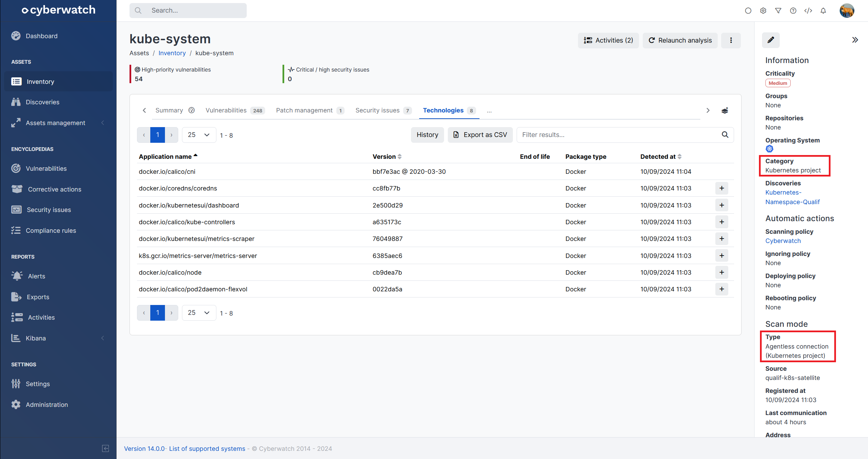868x459 pixels.
Task: Open the List of supported systems link
Action: [x=207, y=448]
